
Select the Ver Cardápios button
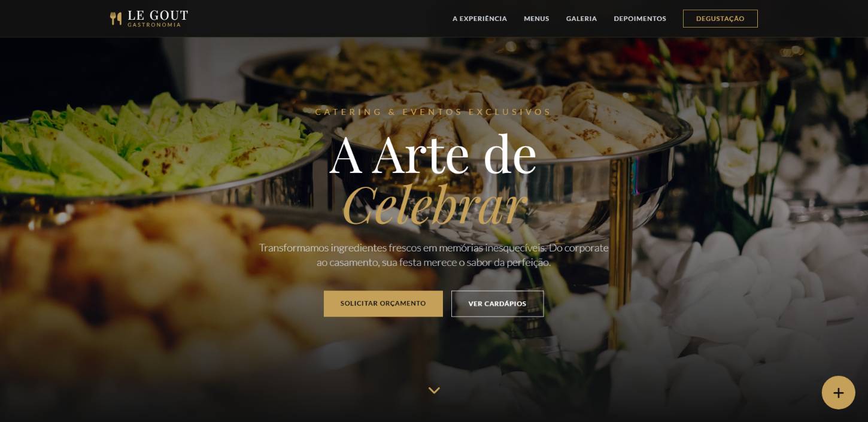(x=497, y=303)
